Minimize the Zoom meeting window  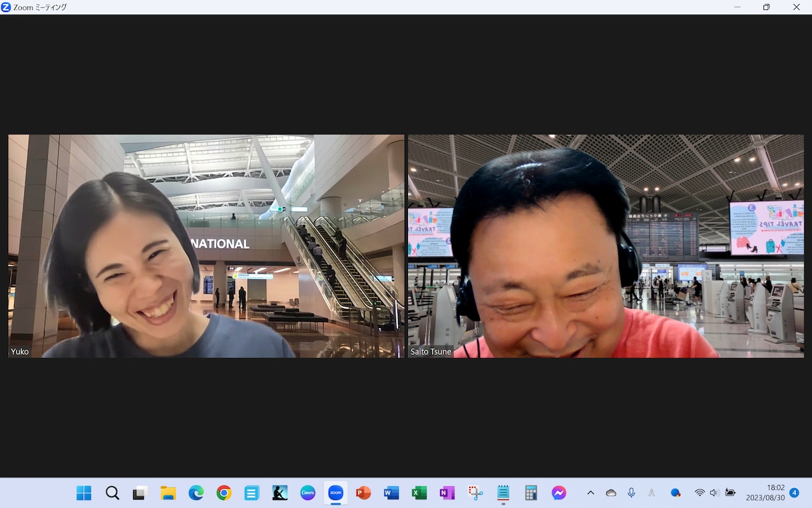(x=737, y=7)
